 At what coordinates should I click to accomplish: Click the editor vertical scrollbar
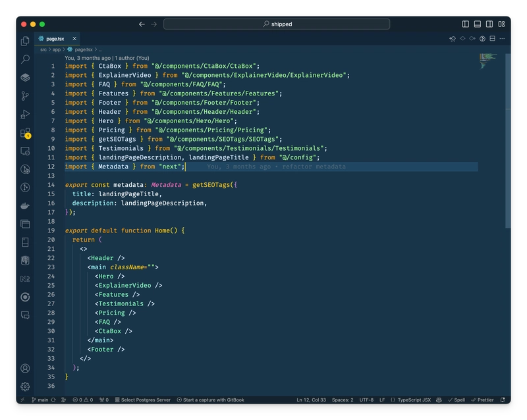click(508, 141)
